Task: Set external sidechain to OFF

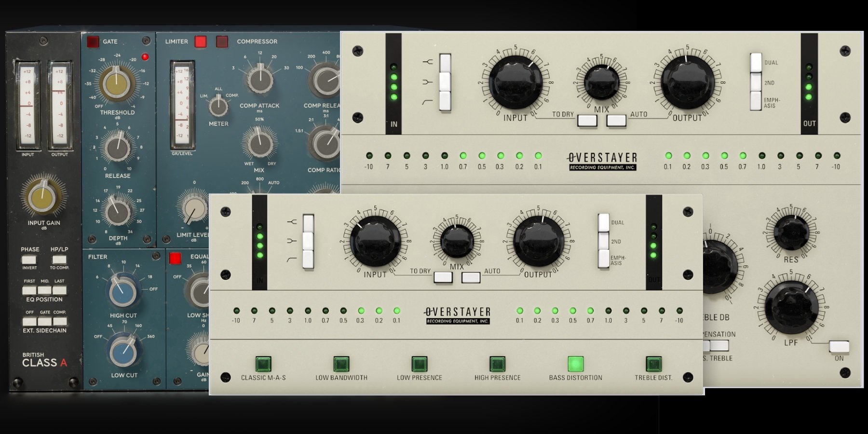Action: pos(29,322)
